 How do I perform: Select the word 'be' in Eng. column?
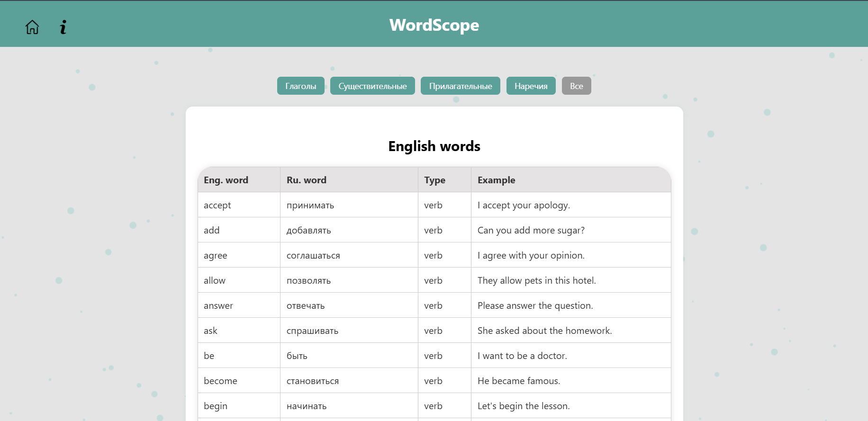(x=209, y=356)
